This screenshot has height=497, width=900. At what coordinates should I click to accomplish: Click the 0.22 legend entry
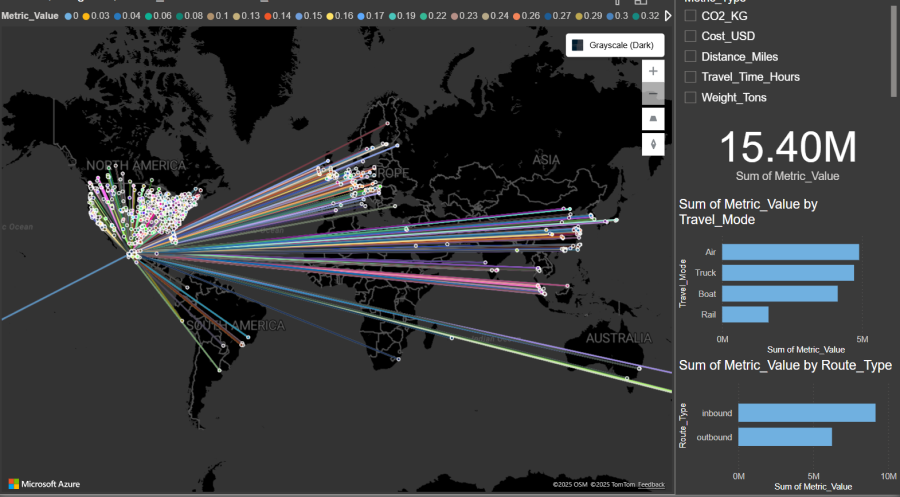pyautogui.click(x=433, y=16)
